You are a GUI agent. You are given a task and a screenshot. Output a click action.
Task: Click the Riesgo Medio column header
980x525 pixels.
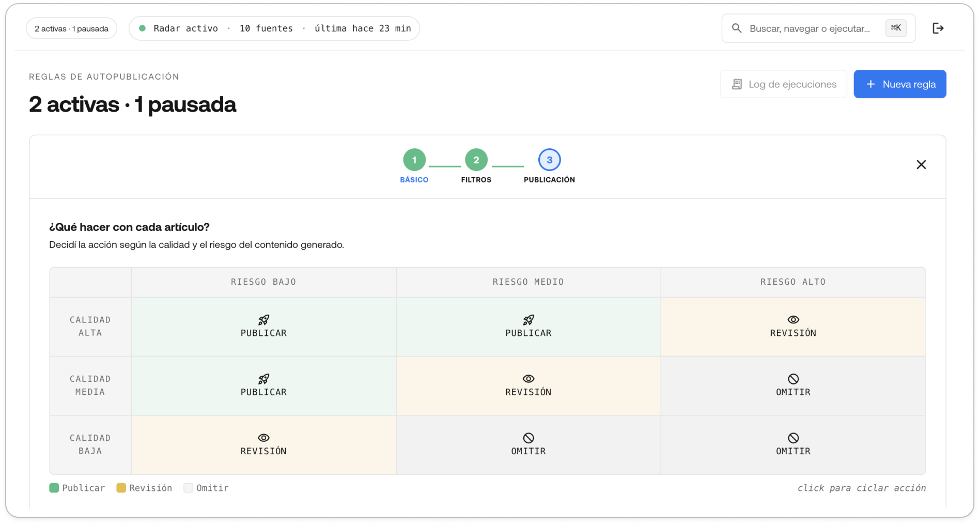click(x=528, y=282)
